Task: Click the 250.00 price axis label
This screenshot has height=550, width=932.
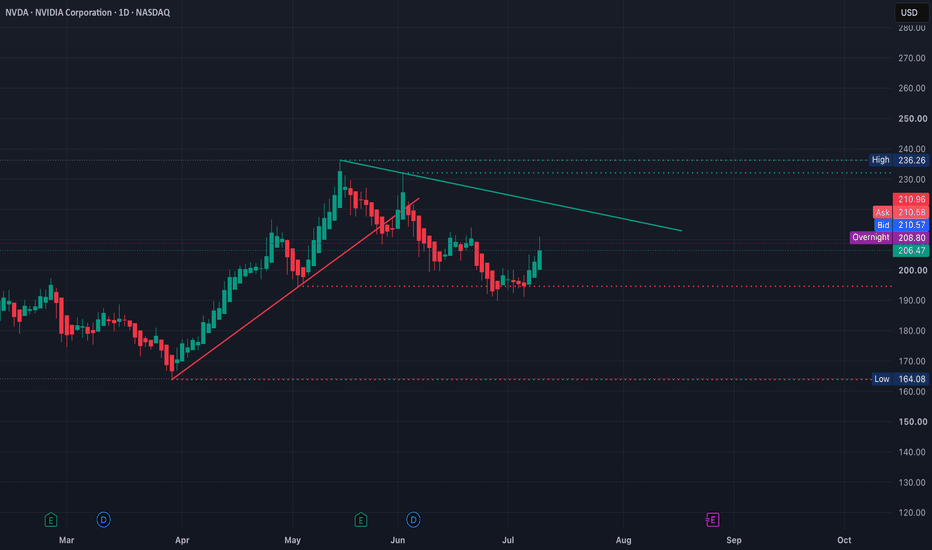Action: click(912, 118)
